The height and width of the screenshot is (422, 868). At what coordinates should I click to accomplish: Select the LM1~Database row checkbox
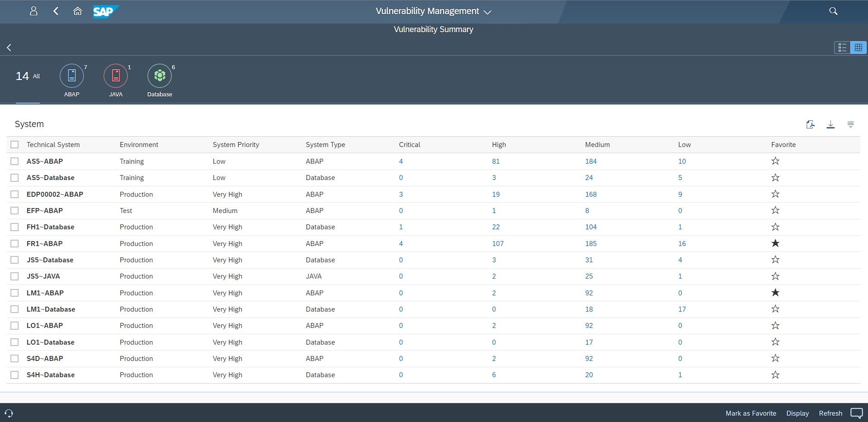[14, 309]
